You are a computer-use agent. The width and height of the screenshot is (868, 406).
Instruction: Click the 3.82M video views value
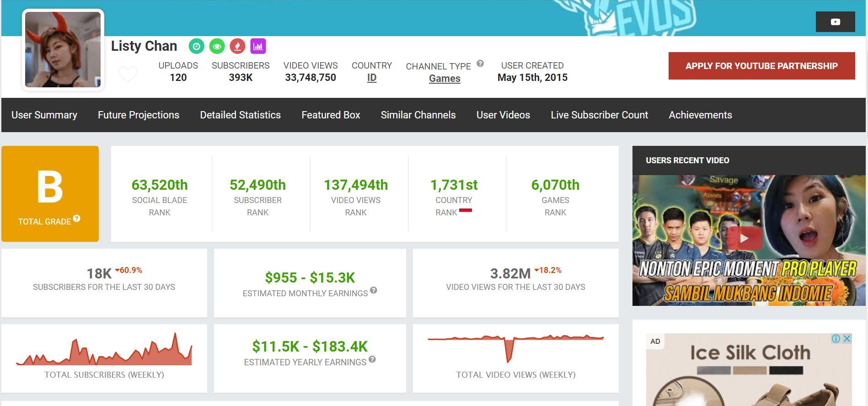click(510, 273)
